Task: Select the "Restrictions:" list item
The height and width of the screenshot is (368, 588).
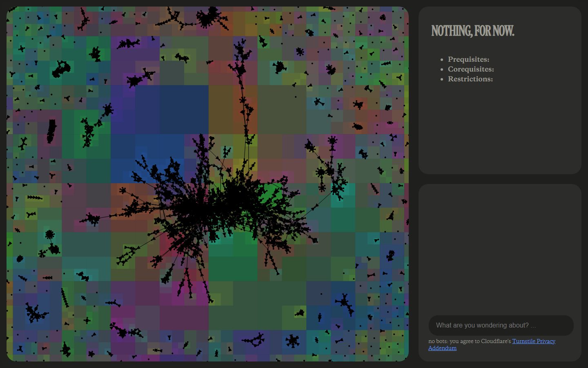Action: pos(470,79)
